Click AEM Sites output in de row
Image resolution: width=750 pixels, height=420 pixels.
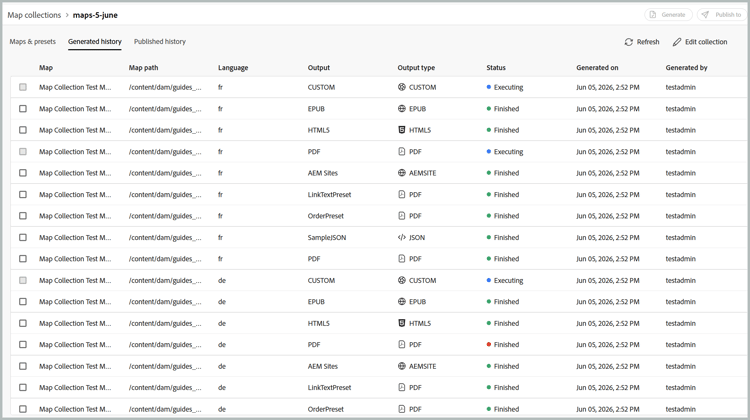[x=322, y=366]
